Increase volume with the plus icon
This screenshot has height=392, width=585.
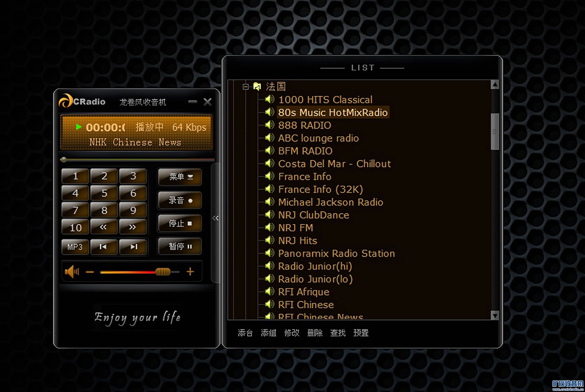click(190, 272)
